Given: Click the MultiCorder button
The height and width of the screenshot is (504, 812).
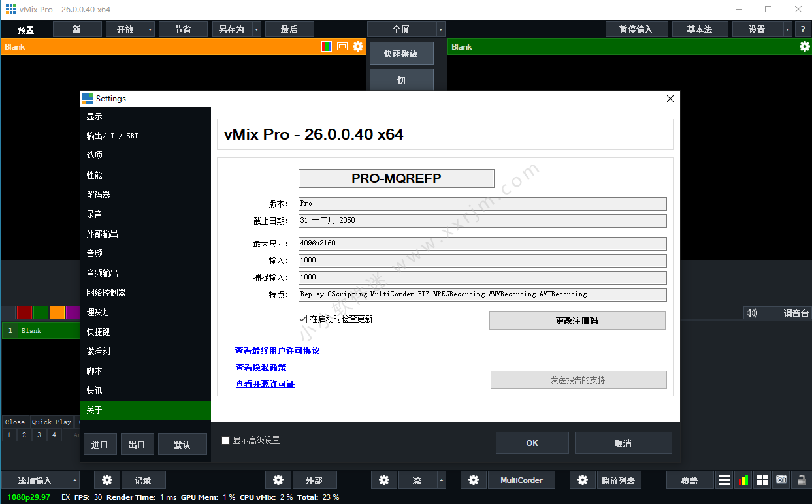Looking at the screenshot, I should pos(521,480).
